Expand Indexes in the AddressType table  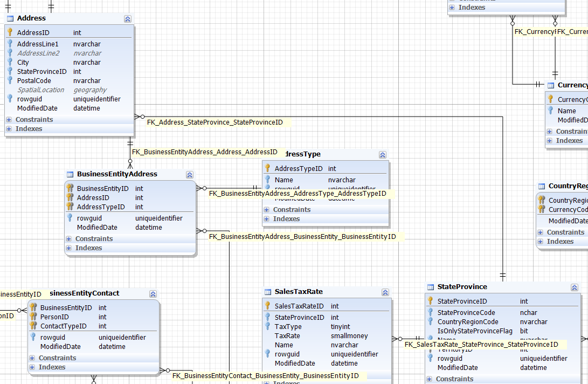pyautogui.click(x=267, y=219)
